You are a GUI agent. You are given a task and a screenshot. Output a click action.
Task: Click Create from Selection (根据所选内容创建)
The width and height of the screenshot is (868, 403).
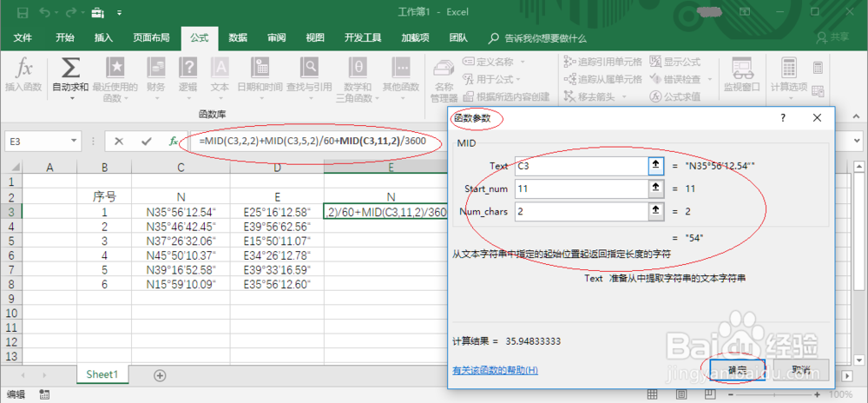coord(506,96)
